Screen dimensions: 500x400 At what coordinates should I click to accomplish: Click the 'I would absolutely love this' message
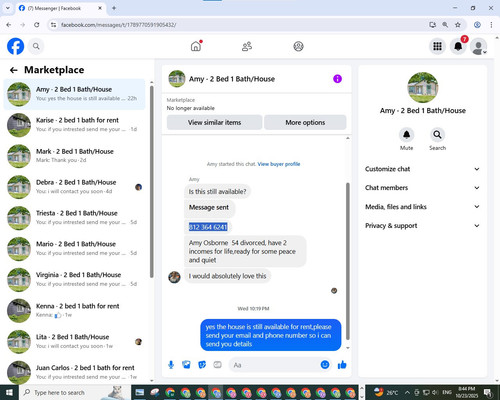click(227, 276)
